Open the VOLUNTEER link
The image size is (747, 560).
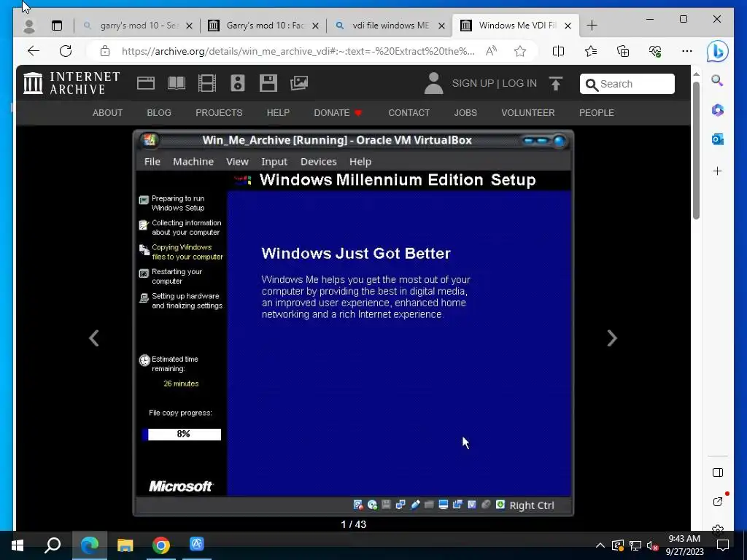point(528,113)
